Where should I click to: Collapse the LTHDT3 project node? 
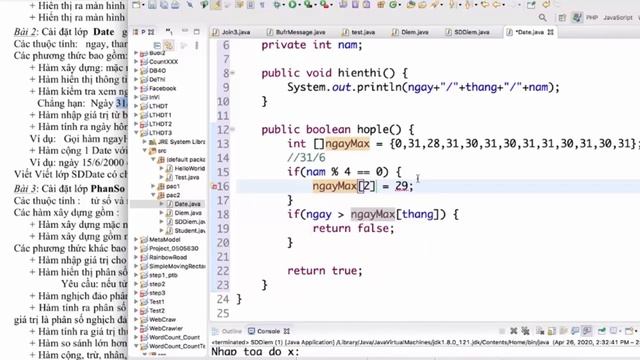[136, 133]
